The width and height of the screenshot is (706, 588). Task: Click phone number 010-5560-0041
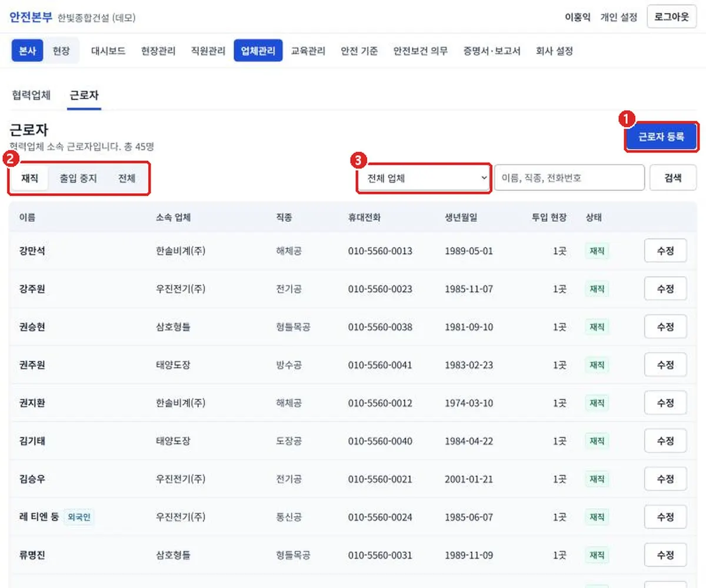pos(380,365)
